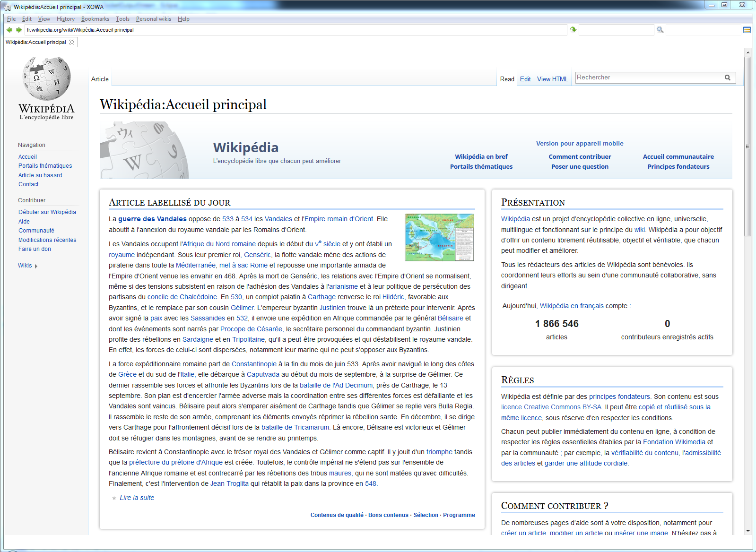The image size is (756, 552).
Task: Click the scrollbar down arrow
Action: tap(747, 531)
